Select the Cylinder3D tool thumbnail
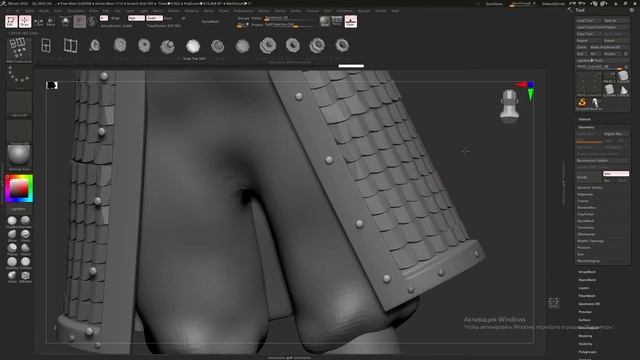 click(x=609, y=89)
